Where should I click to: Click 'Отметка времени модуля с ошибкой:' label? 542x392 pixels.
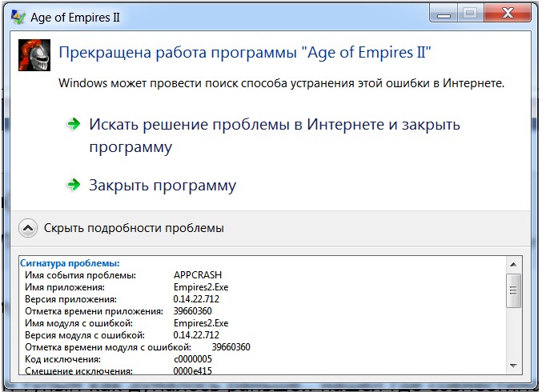pyautogui.click(x=108, y=347)
